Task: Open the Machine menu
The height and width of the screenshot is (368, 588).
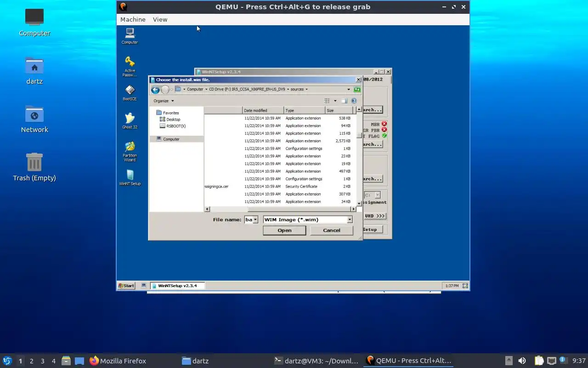Action: 133,19
